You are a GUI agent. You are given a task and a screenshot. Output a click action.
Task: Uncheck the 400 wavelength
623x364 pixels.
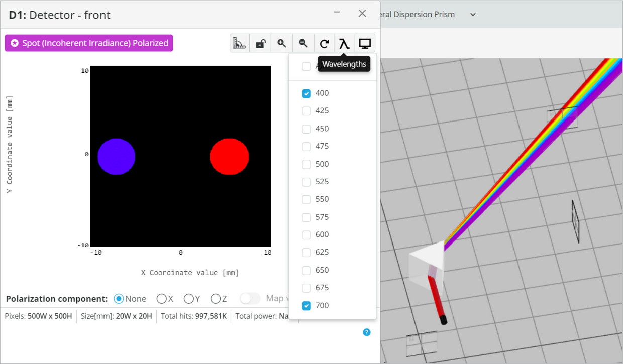tap(306, 93)
